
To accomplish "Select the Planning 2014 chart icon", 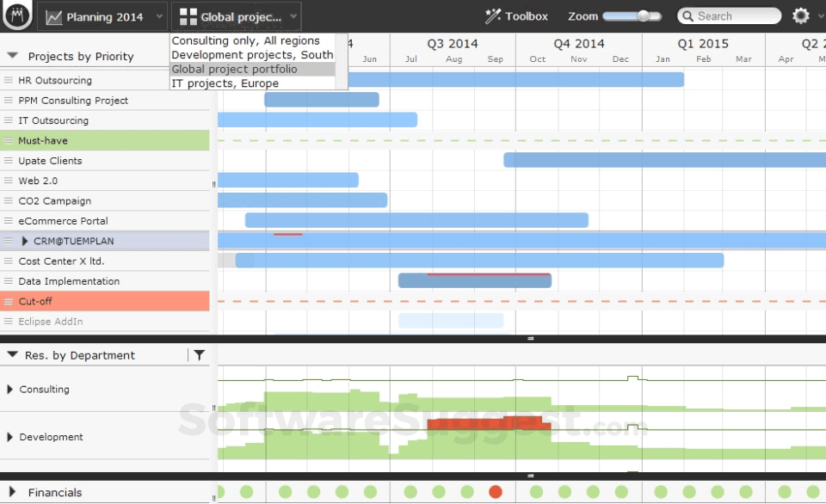I will [53, 16].
